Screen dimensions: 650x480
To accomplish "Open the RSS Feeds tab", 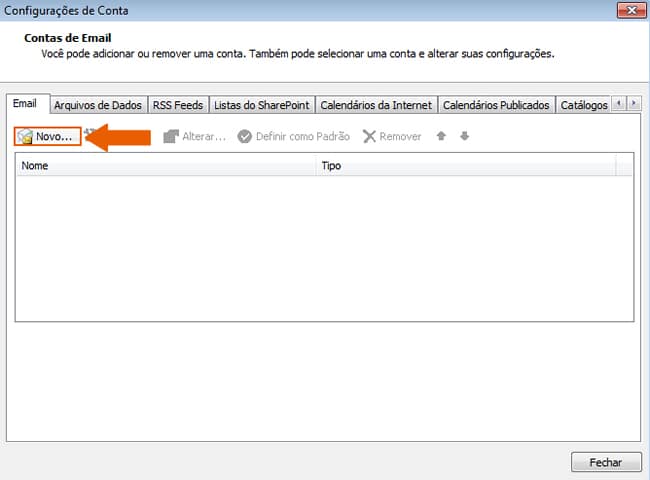I will 178,105.
